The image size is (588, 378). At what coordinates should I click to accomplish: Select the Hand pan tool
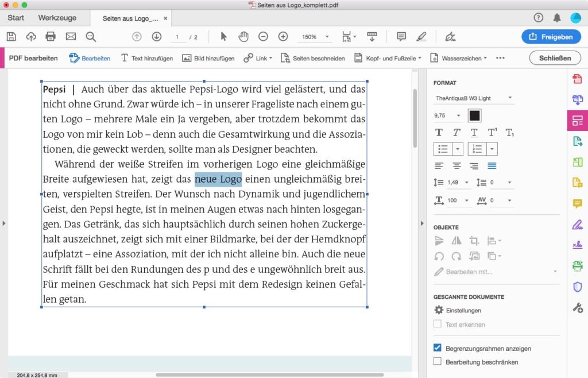point(243,37)
